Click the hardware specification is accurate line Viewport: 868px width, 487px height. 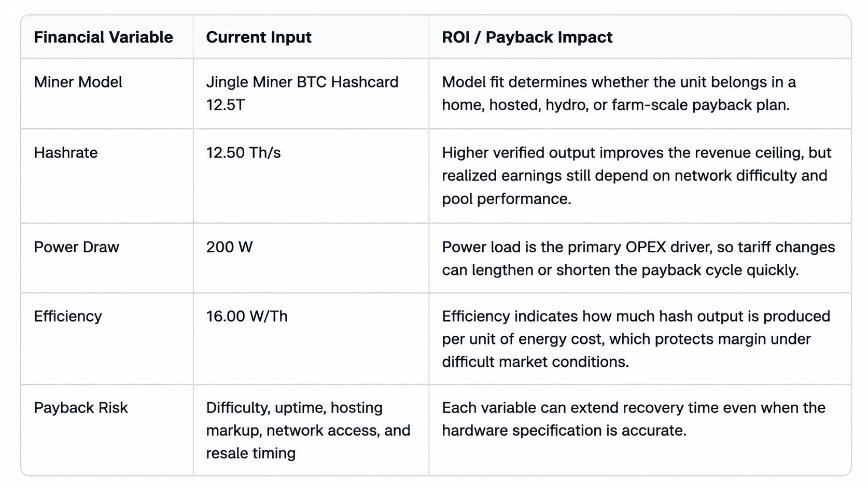[564, 431]
